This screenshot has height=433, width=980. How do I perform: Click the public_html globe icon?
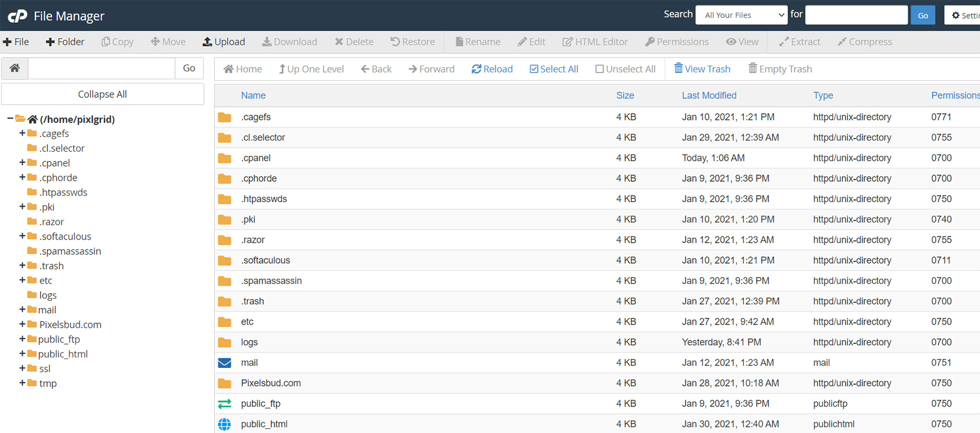pos(225,424)
